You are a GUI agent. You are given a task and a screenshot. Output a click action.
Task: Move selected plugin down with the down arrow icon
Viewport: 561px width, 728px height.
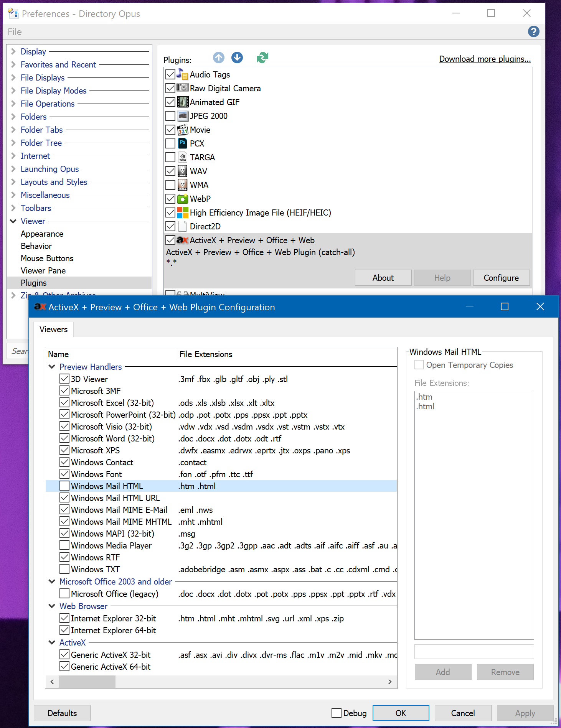tap(237, 58)
